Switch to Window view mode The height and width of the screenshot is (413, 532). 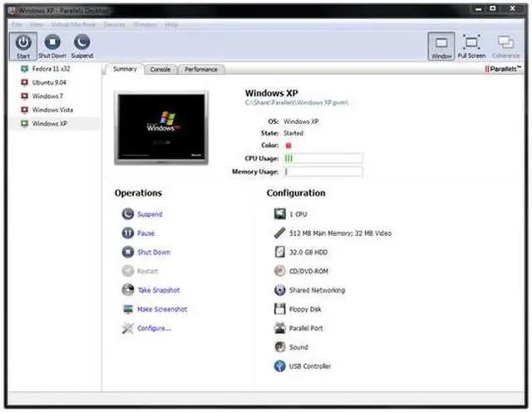click(x=441, y=47)
